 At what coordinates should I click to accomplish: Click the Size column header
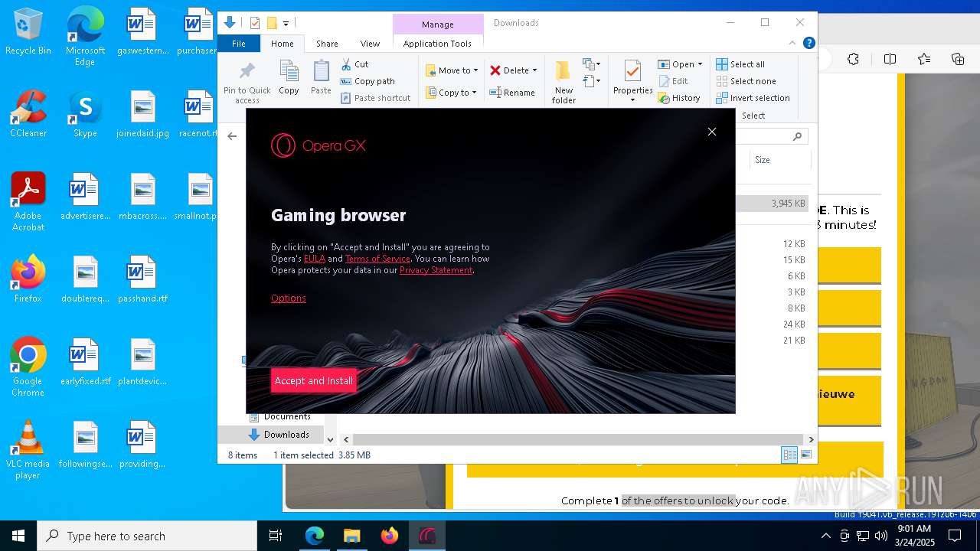click(x=779, y=160)
